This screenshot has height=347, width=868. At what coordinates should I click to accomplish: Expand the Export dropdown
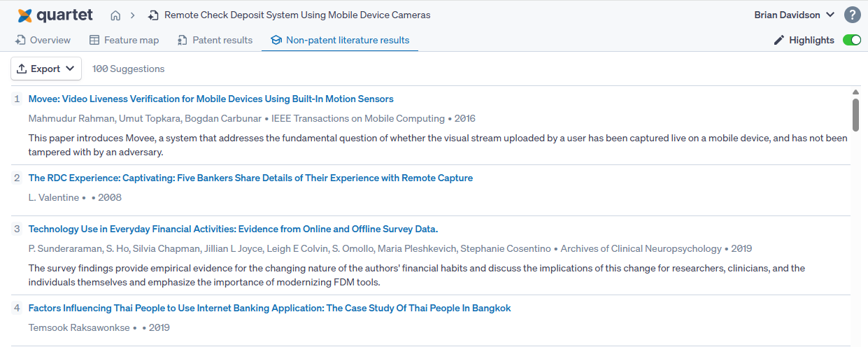point(46,69)
